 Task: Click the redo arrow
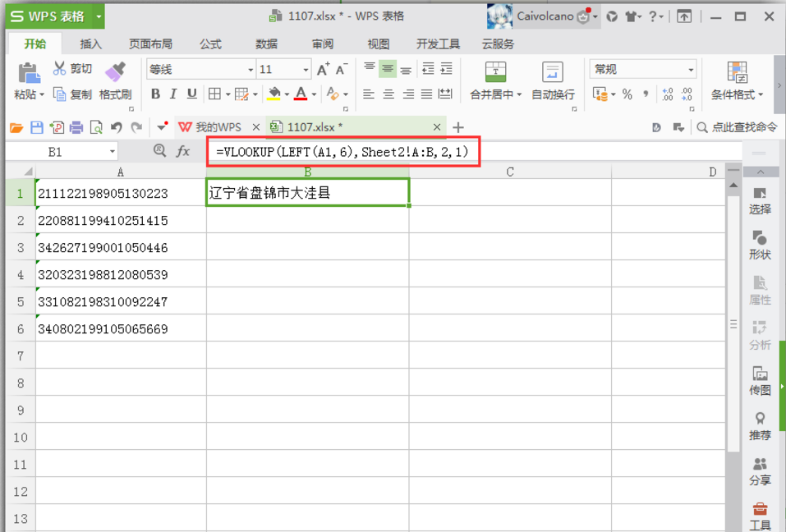(136, 128)
